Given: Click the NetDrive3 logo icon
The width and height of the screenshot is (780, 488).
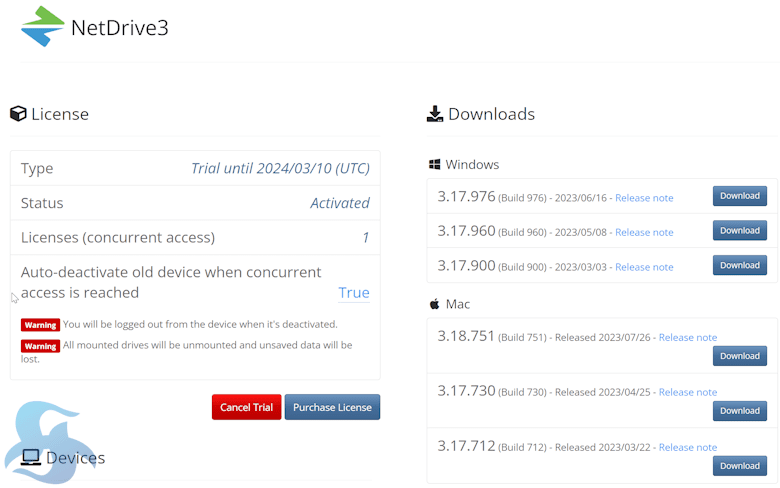Looking at the screenshot, I should click(43, 26).
